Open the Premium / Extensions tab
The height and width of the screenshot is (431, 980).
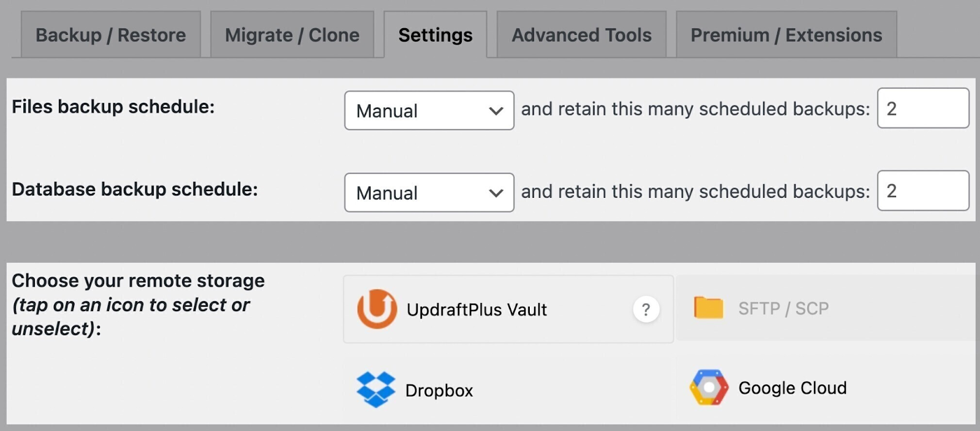pyautogui.click(x=786, y=35)
